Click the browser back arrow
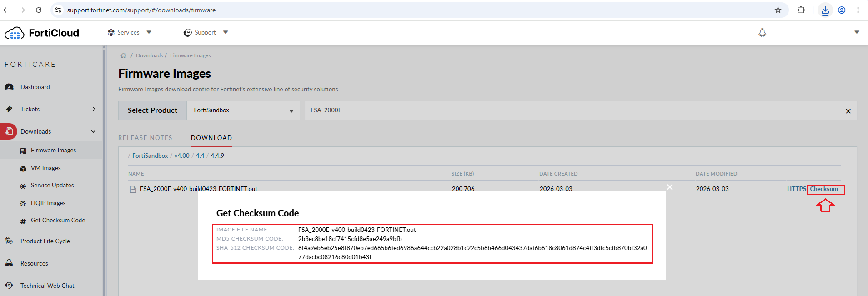The image size is (868, 296). (x=6, y=10)
